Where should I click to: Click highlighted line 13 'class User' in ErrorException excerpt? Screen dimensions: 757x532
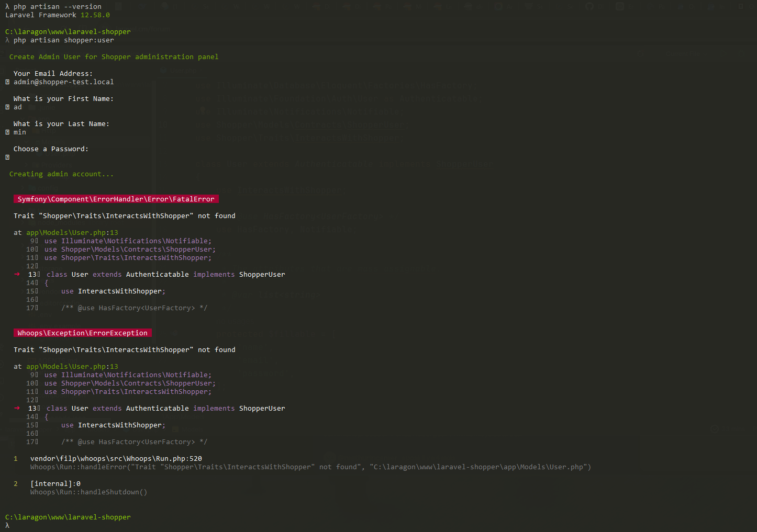pos(166,409)
